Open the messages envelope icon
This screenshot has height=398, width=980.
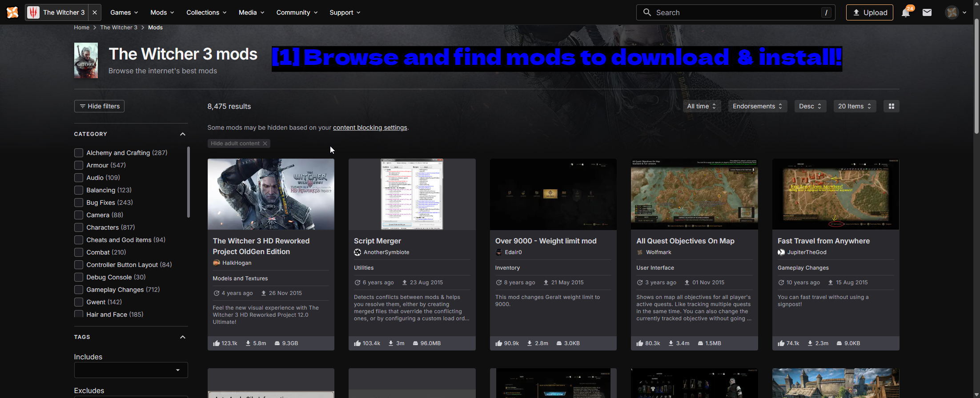927,12
